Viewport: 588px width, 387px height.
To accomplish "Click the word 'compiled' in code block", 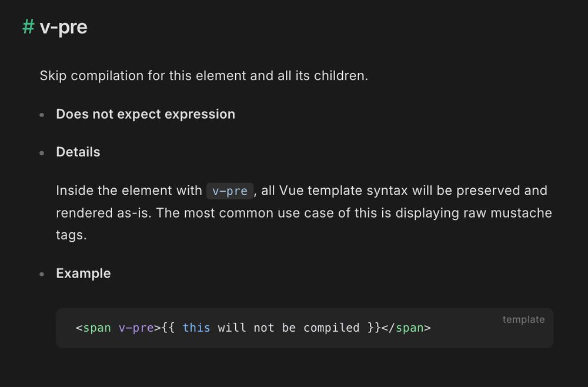I will coord(332,328).
